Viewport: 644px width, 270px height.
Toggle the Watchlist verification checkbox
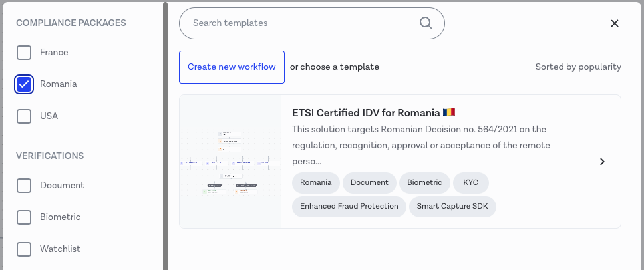[24, 249]
